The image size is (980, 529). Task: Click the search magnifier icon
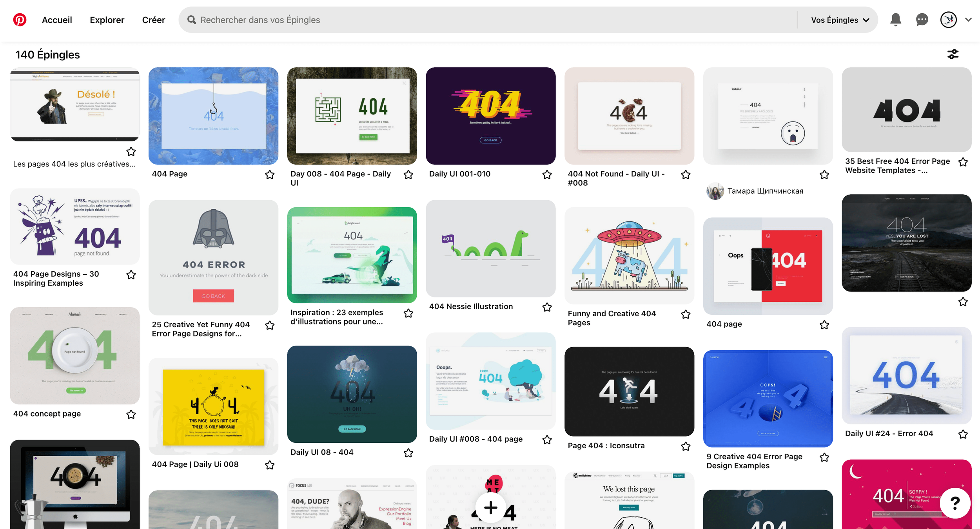pyautogui.click(x=192, y=20)
